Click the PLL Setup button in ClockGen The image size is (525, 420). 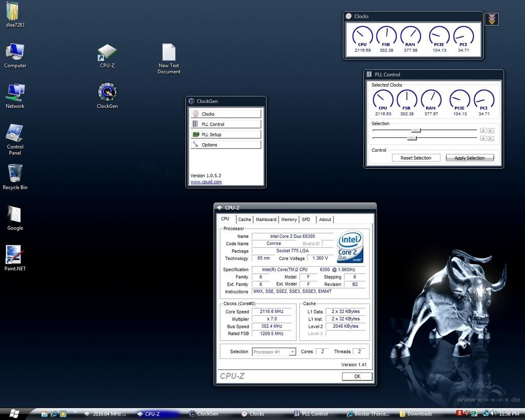[x=226, y=135]
